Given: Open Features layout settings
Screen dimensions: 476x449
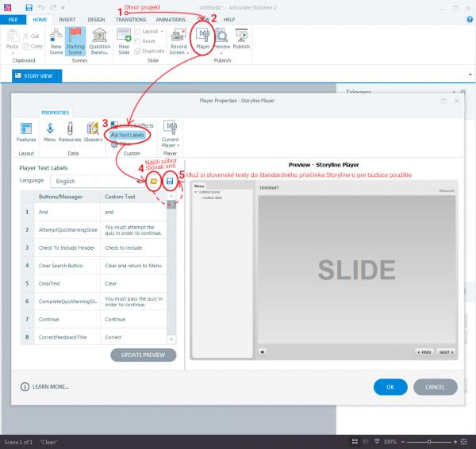Looking at the screenshot, I should click(26, 132).
